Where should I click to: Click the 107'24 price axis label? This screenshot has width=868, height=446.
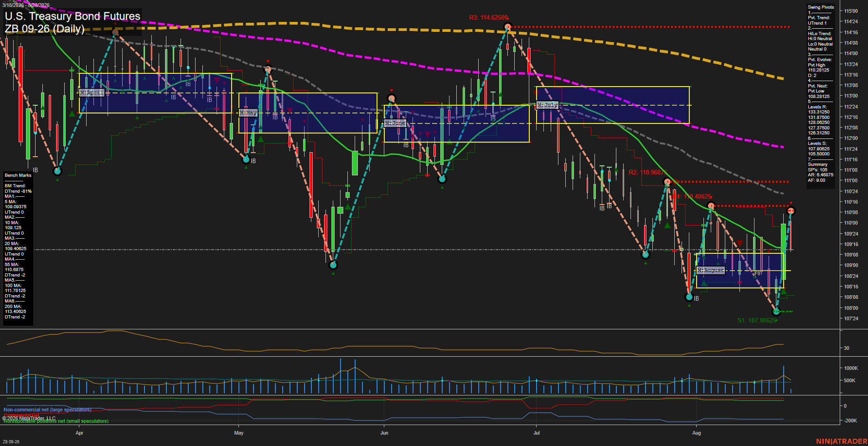851,318
